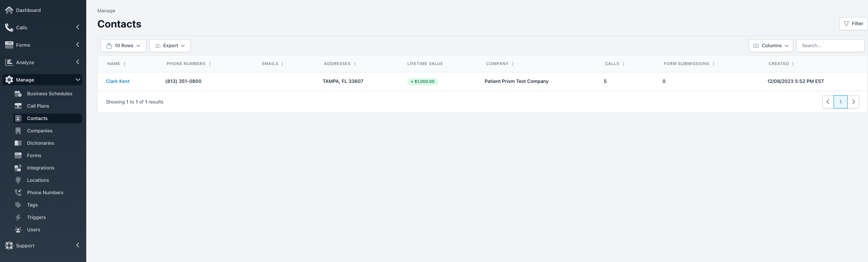
Task: Click the Manage gear icon
Action: tap(9, 80)
